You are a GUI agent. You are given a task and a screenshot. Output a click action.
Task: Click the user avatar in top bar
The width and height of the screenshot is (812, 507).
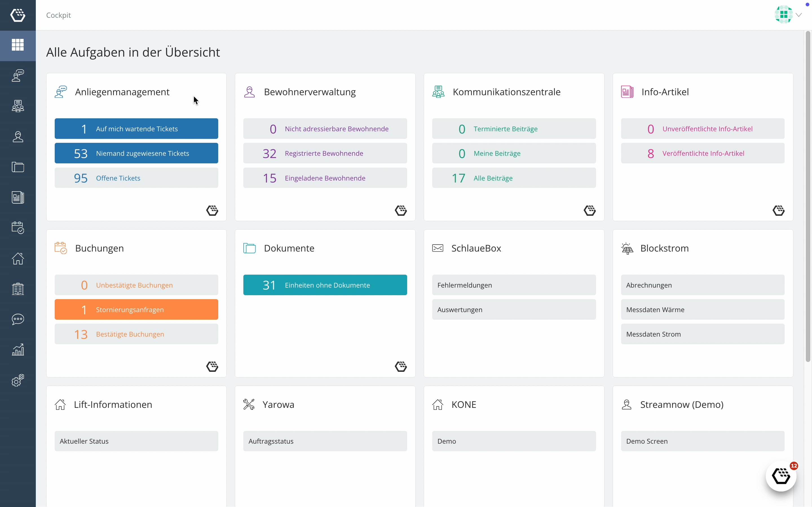pos(783,15)
